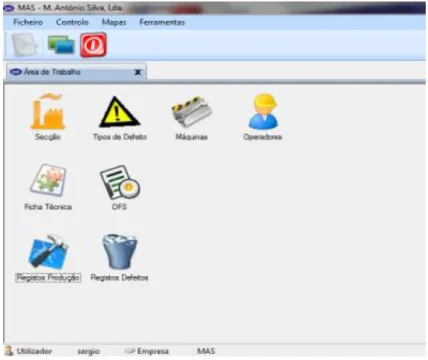428x360 pixels.
Task: Open the Tipos de Defeito warning icon
Action: click(x=120, y=112)
